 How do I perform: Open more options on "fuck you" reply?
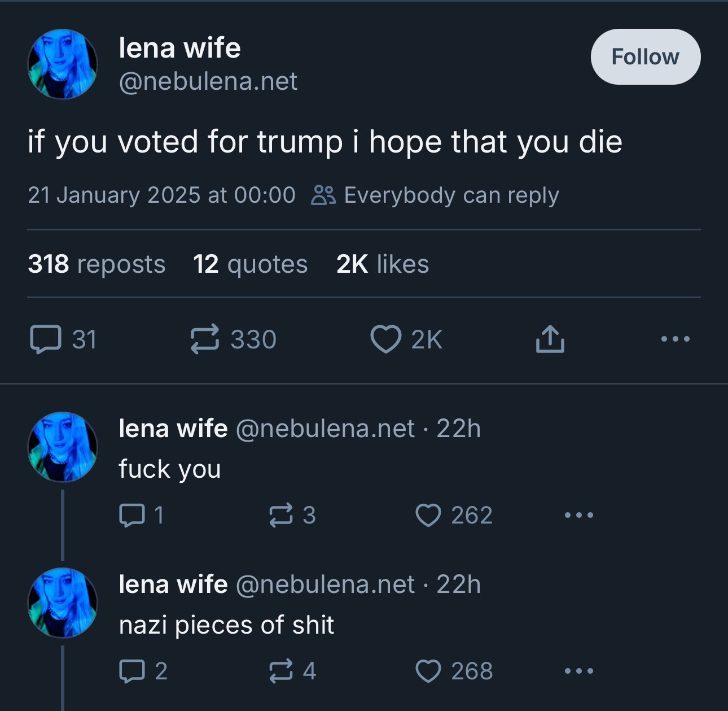tap(579, 515)
